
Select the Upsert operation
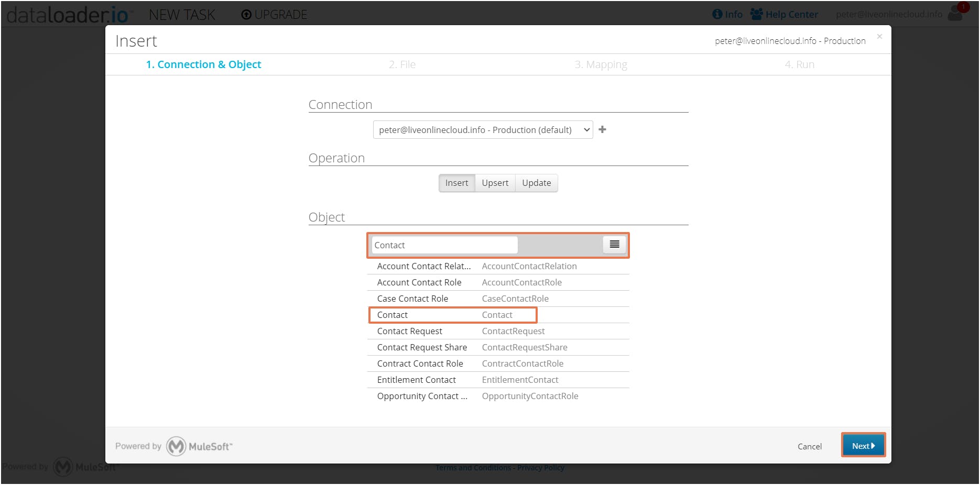[495, 183]
